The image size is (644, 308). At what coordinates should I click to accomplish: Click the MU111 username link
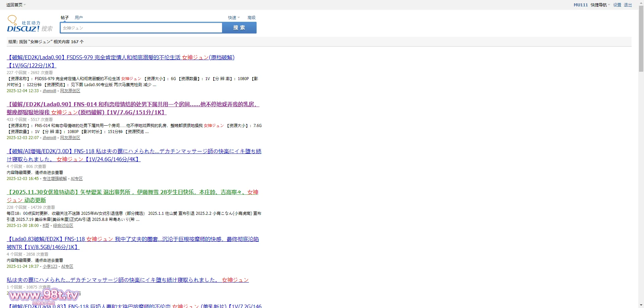pos(580,5)
